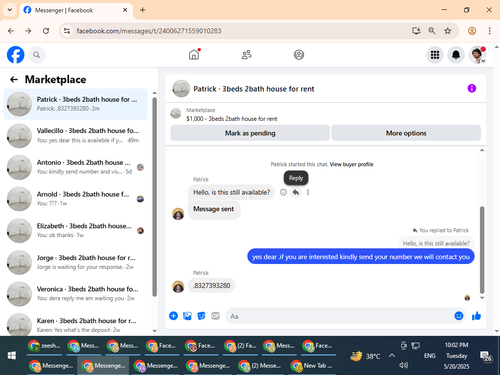500x375 pixels.
Task: Open the notifications bell
Action: coord(456,55)
